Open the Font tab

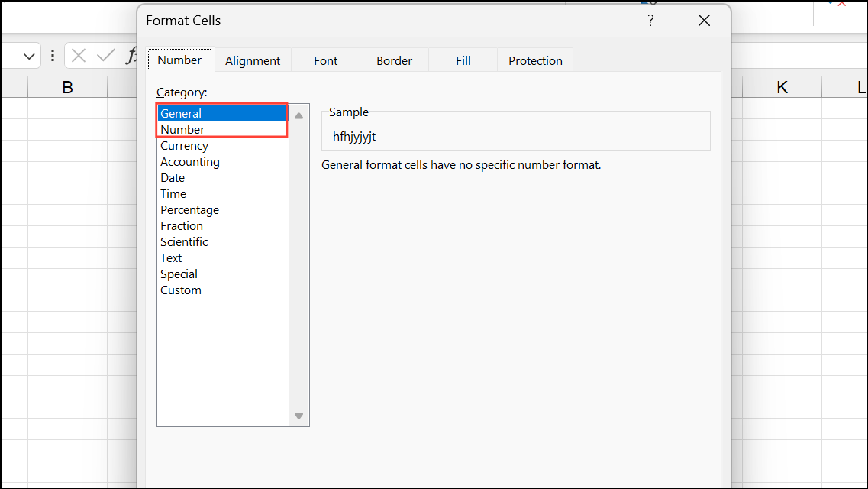coord(325,60)
